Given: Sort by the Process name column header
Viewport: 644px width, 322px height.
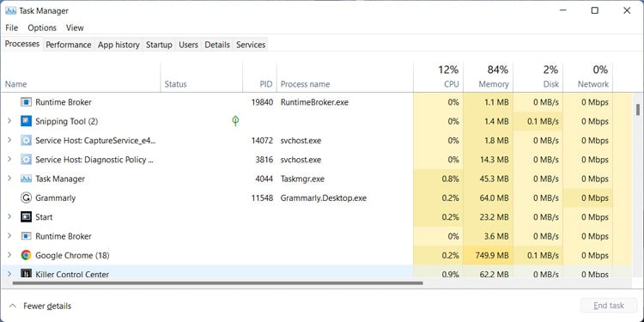Looking at the screenshot, I should coord(345,76).
